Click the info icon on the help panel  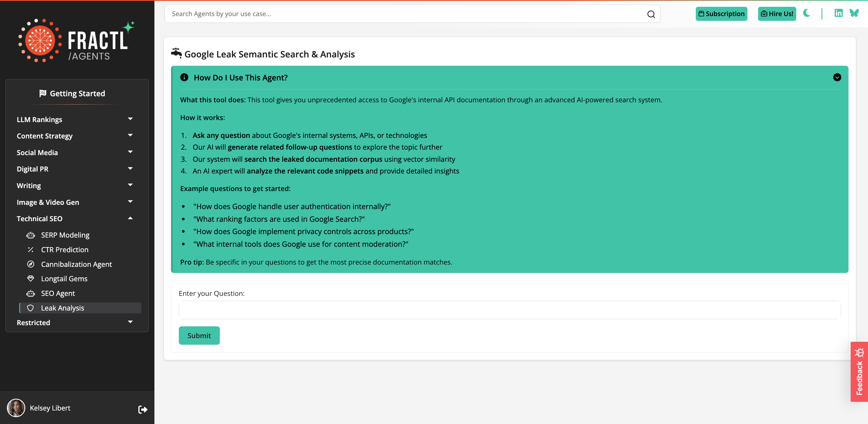184,77
